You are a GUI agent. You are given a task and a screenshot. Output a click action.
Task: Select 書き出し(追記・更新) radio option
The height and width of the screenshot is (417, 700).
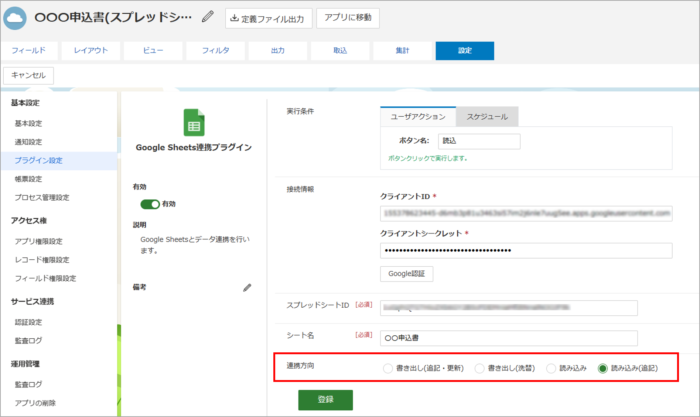tap(388, 368)
